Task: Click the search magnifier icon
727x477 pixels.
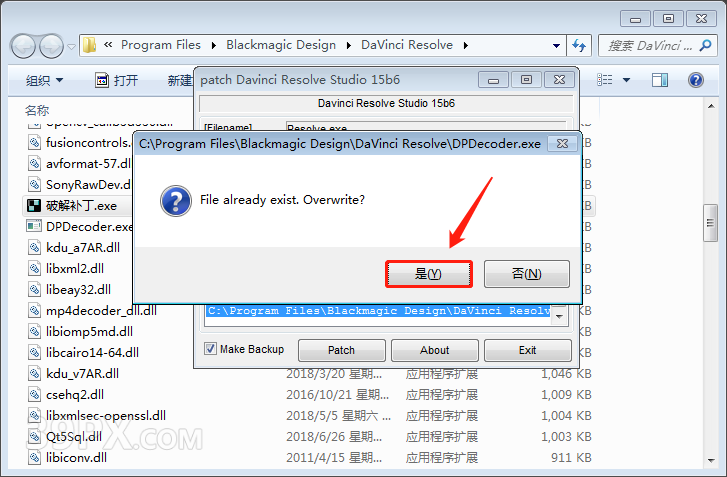Action: tap(706, 45)
